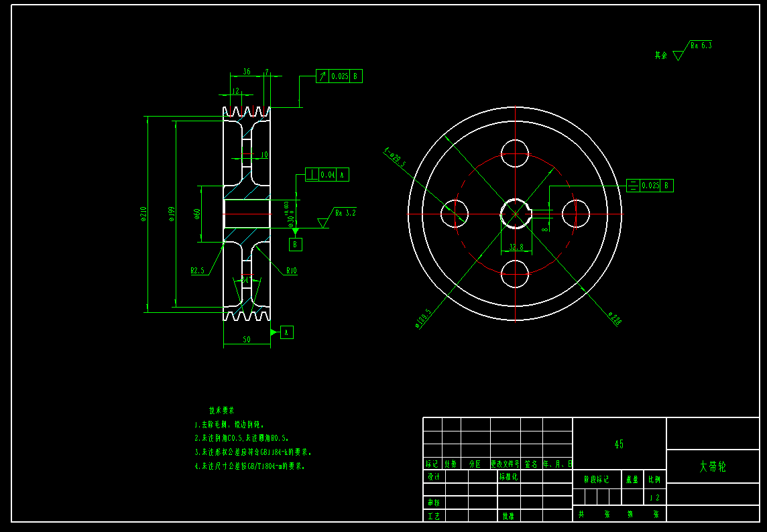This screenshot has height=532, width=767.
Task: Select the Φ228 outer diameter dimension
Action: 615,318
